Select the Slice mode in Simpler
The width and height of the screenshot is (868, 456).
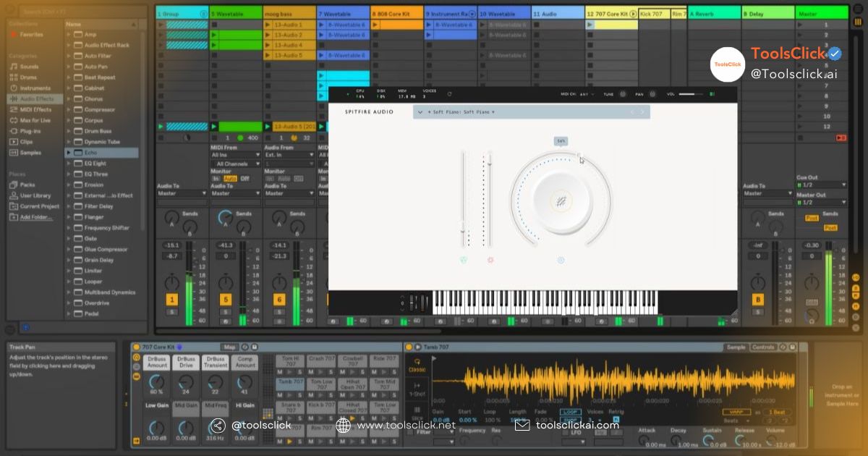(x=417, y=415)
